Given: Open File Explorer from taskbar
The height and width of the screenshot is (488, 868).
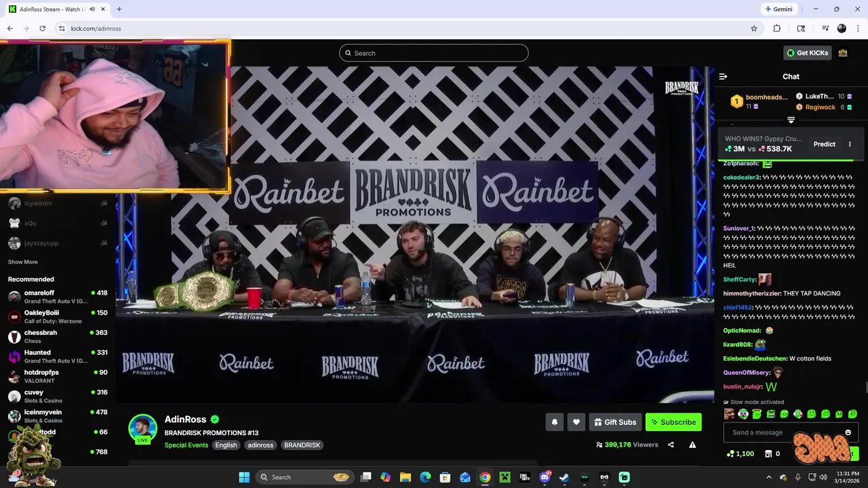Looking at the screenshot, I should [x=406, y=477].
